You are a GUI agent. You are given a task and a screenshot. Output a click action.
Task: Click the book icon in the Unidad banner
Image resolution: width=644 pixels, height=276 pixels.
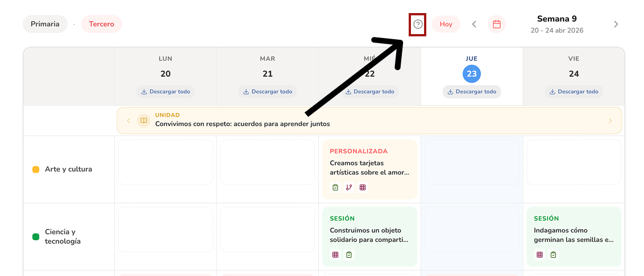tap(144, 120)
